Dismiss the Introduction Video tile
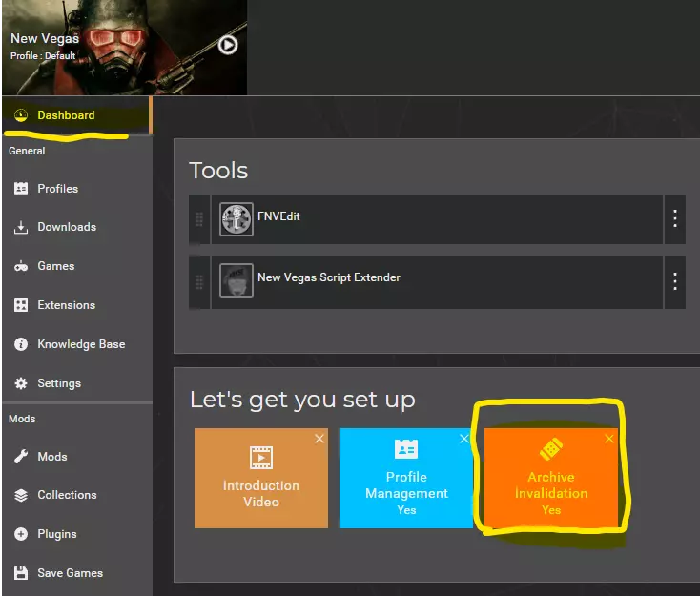Image resolution: width=700 pixels, height=596 pixels. click(319, 439)
